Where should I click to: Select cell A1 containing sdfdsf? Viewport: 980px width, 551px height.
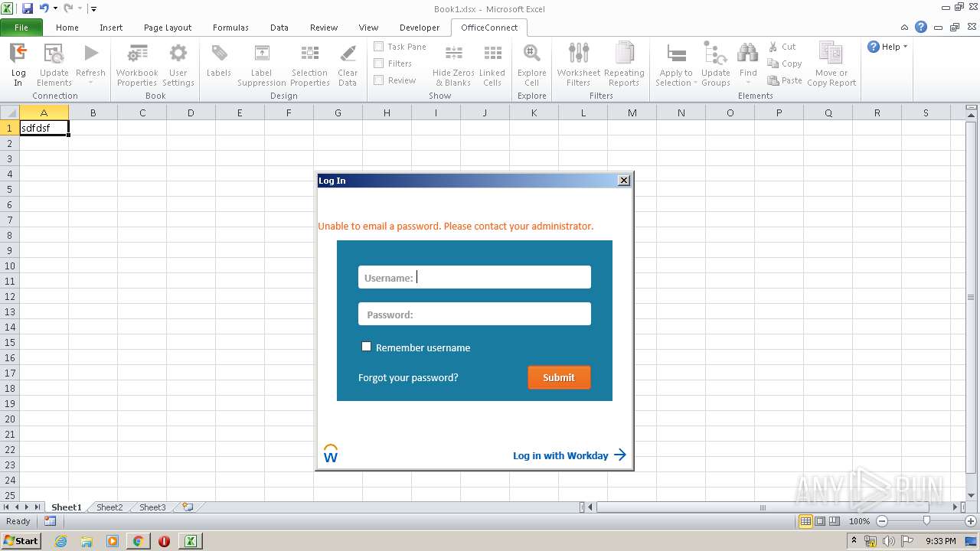click(x=44, y=128)
